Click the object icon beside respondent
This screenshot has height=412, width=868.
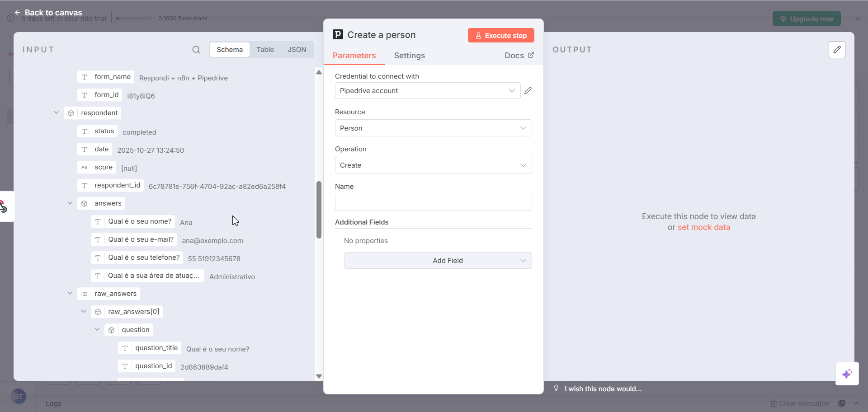point(71,113)
